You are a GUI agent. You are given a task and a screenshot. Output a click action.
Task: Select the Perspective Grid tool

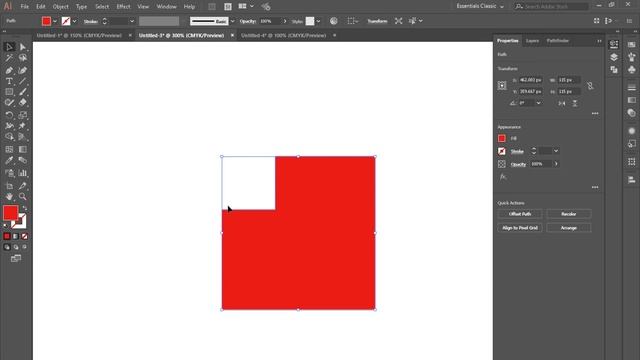point(23,137)
